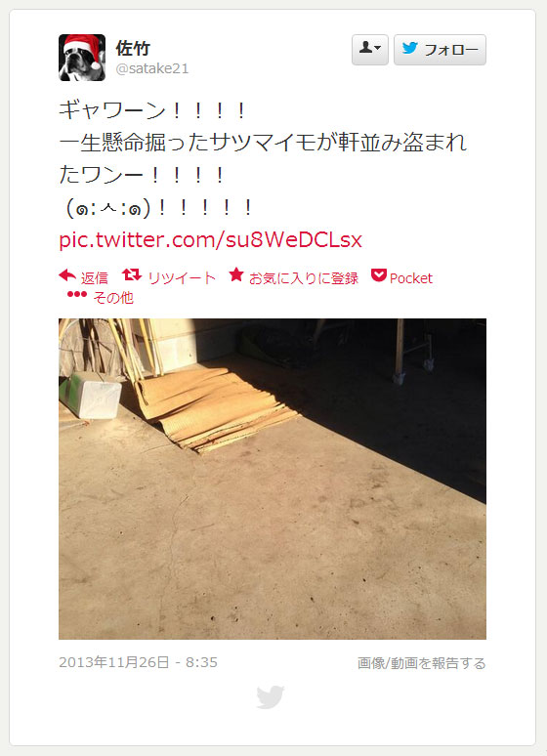This screenshot has height=756, width=547.
Task: Click the retweet arrows icon
Action: pyautogui.click(x=132, y=275)
